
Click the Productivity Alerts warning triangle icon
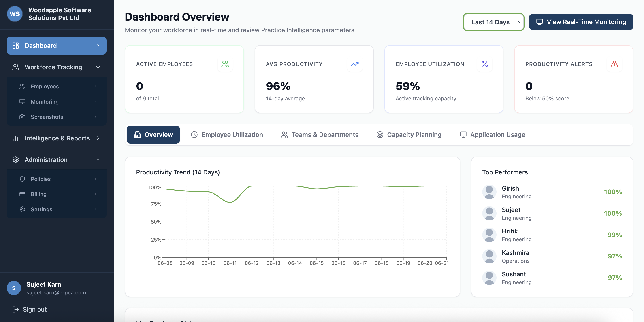pyautogui.click(x=614, y=64)
